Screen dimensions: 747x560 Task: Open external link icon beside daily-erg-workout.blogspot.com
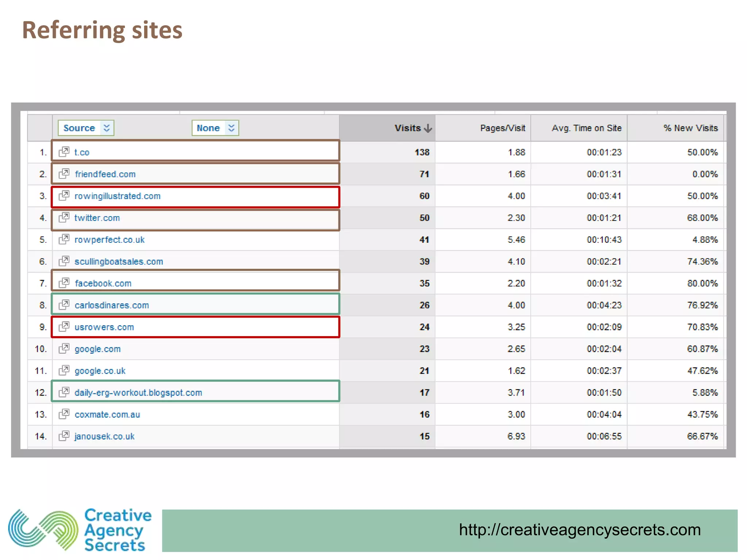[64, 392]
